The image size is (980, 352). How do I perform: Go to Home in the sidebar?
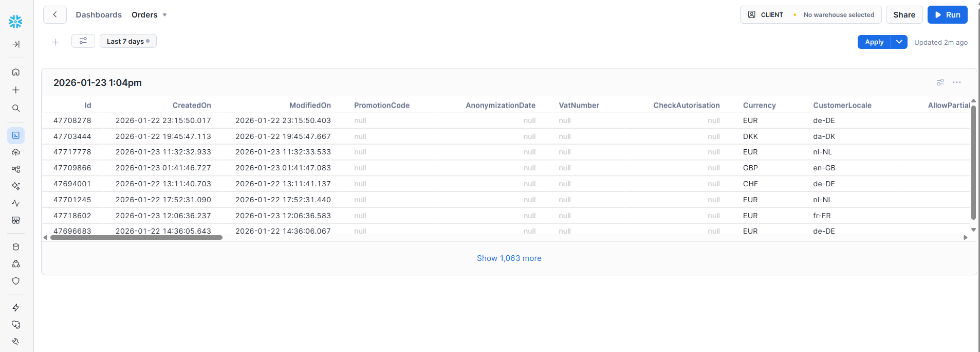[x=16, y=72]
